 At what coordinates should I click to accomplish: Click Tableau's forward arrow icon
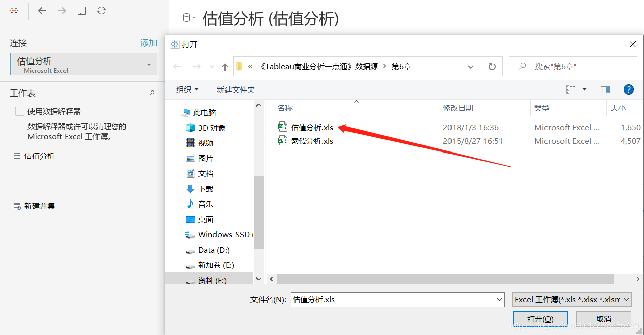62,11
